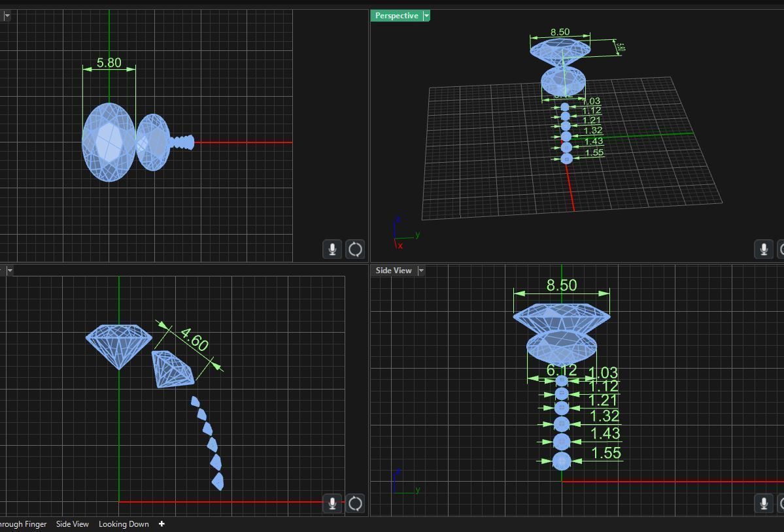Screen dimensions: 784x532
Task: Open the Side View viewport dropdown arrow
Action: pyautogui.click(x=421, y=270)
